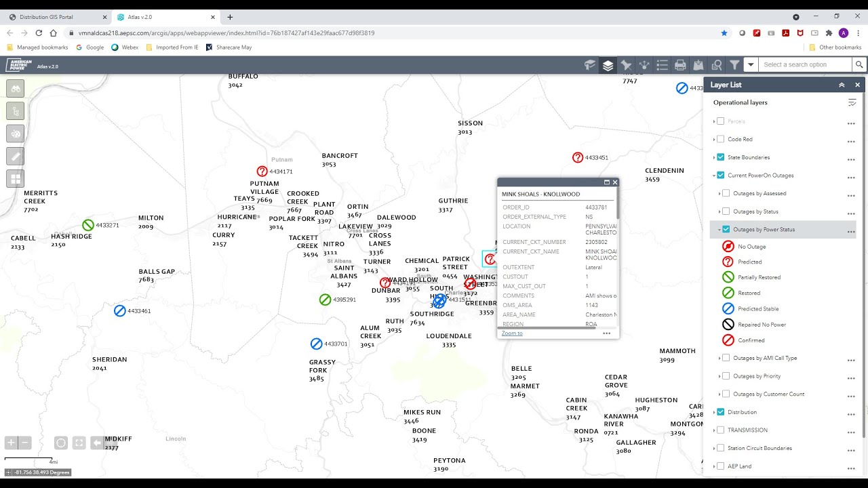This screenshot has width=868, height=488.
Task: Close the Layer List panel
Action: [857, 85]
